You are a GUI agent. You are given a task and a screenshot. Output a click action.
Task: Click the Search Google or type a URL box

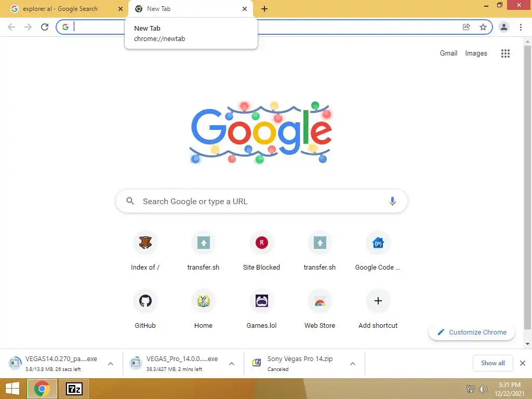tap(262, 201)
